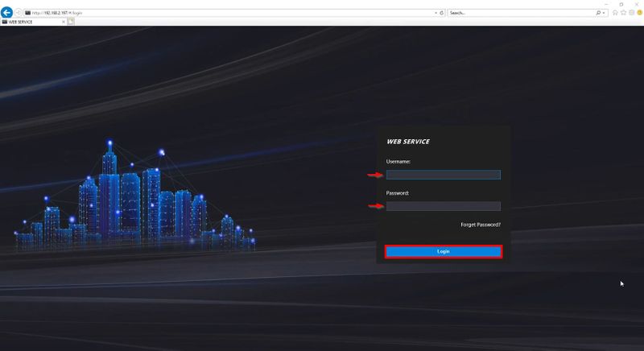Click the address bar URL field
This screenshot has width=644, height=351.
coord(229,13)
